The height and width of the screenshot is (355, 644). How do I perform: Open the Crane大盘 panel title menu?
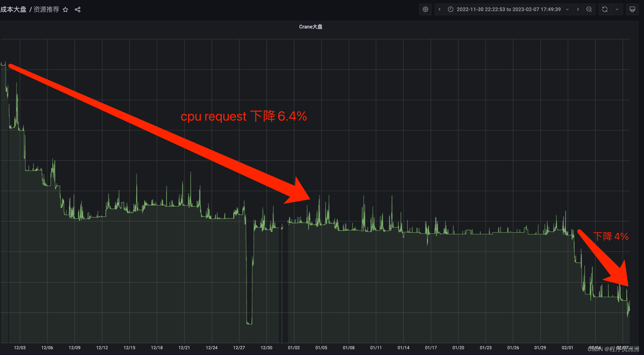[x=310, y=27]
